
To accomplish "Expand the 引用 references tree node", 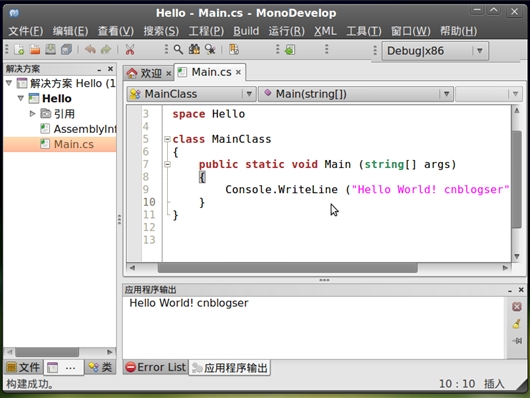I will [x=32, y=114].
